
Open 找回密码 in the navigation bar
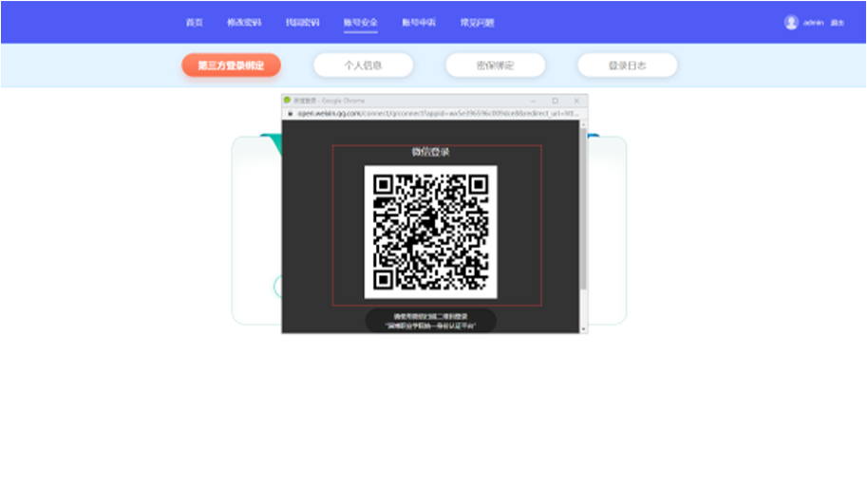point(302,23)
